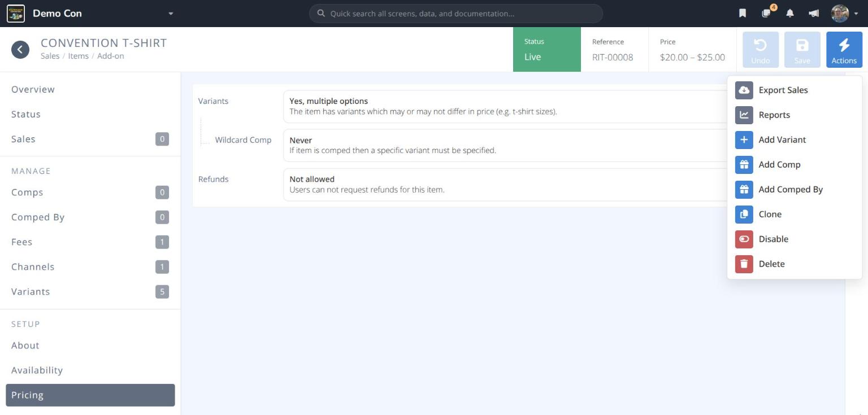
Task: Open the notifications bell icon
Action: [790, 14]
